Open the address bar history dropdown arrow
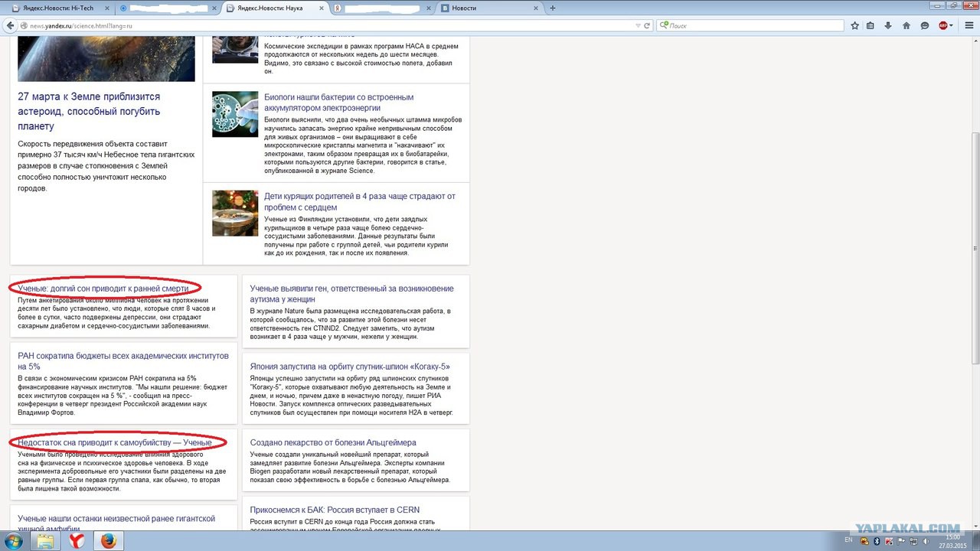The width and height of the screenshot is (980, 551). point(638,25)
